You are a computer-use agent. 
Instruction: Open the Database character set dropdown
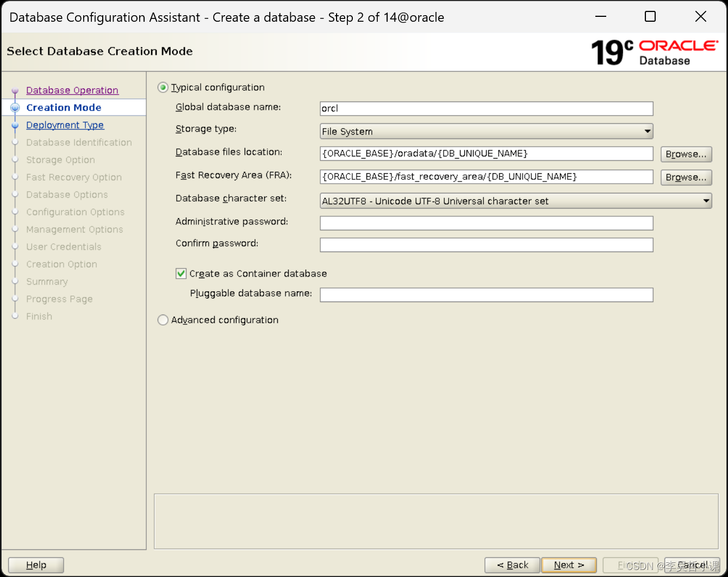516,201
